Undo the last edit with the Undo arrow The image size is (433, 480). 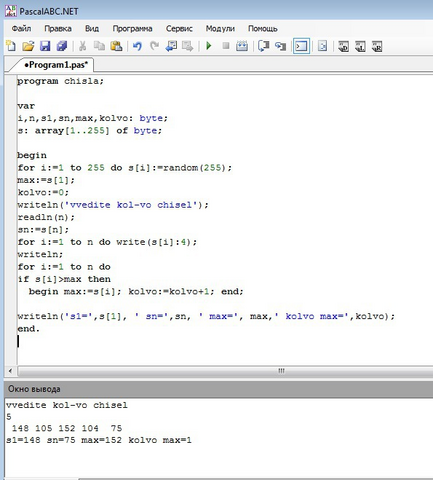point(137,46)
